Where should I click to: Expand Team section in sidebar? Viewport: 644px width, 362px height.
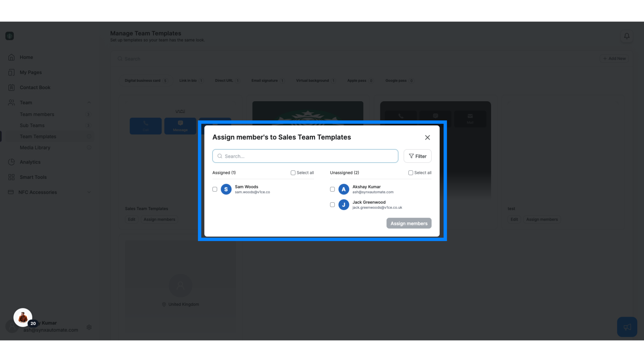tap(88, 103)
